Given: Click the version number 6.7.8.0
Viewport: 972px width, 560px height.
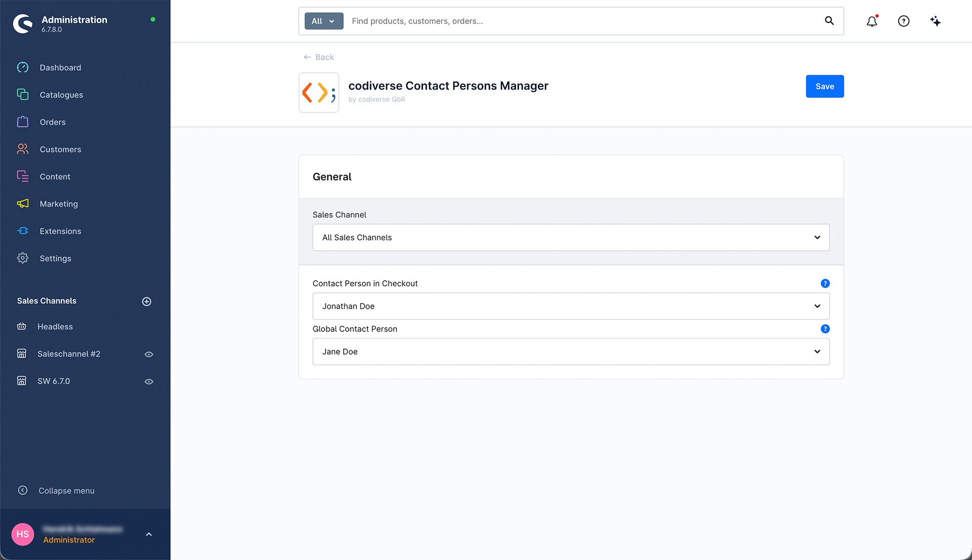Looking at the screenshot, I should pos(52,30).
